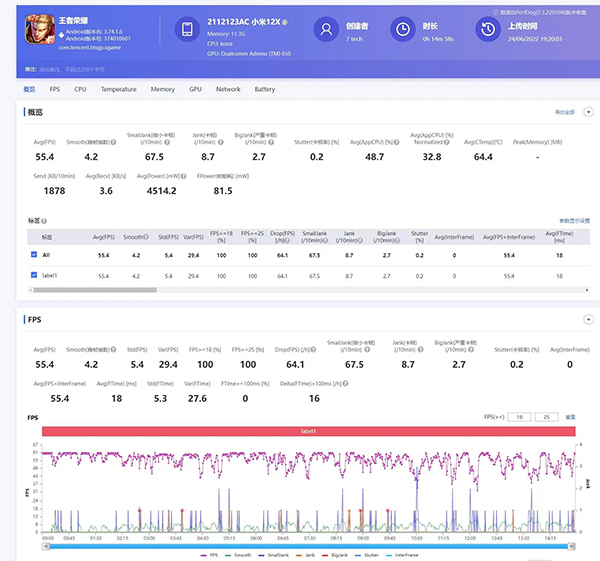Toggle the All row checkbox
Screen dimensions: 600x561
point(34,256)
